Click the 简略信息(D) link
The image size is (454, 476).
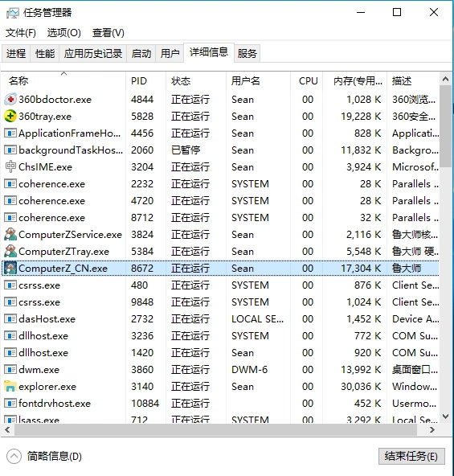click(55, 456)
